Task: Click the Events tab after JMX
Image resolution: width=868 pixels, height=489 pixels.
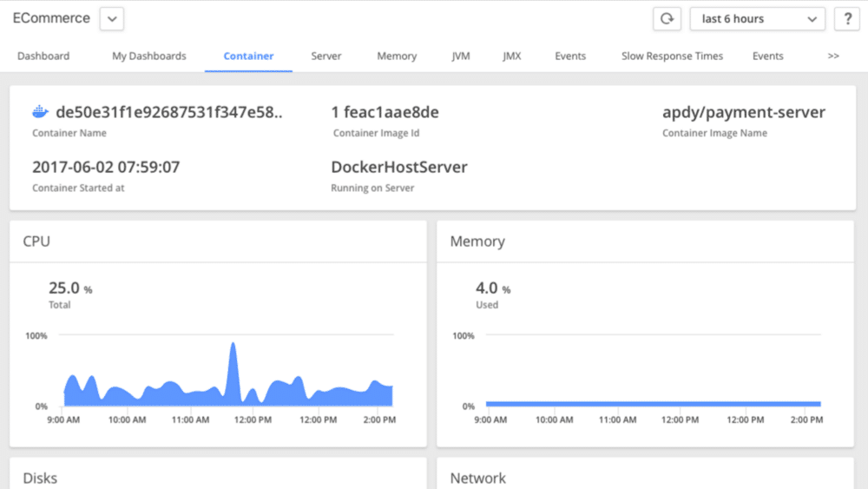Action: [570, 56]
